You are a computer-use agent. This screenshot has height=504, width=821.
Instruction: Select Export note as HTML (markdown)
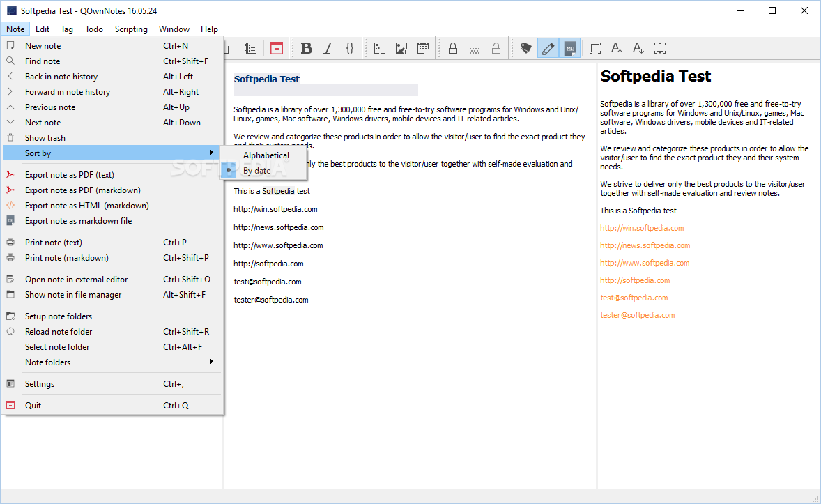point(112,206)
